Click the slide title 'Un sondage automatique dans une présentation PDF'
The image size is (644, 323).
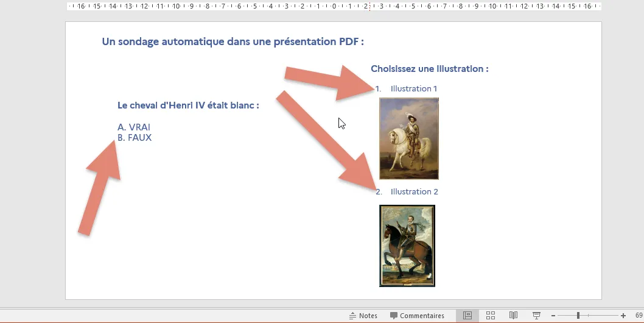tap(233, 42)
